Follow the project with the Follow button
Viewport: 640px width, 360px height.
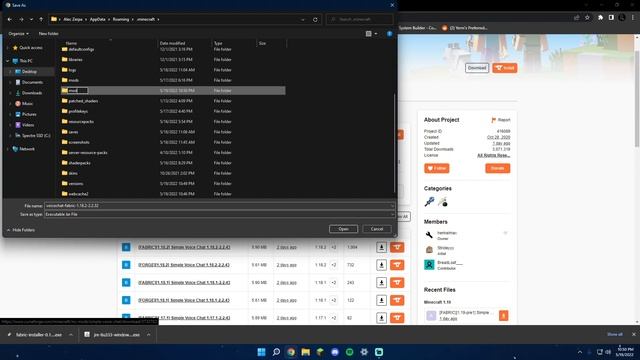point(437,168)
